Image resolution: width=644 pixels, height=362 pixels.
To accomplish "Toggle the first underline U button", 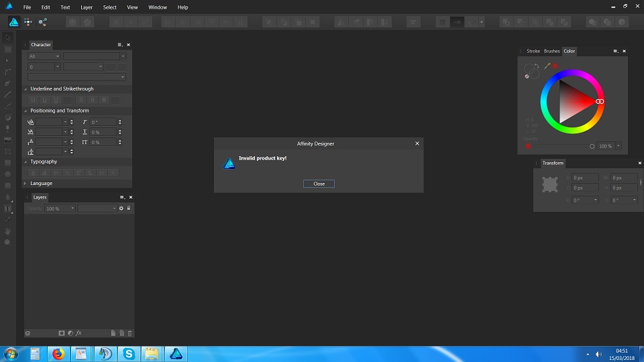I will coord(34,100).
